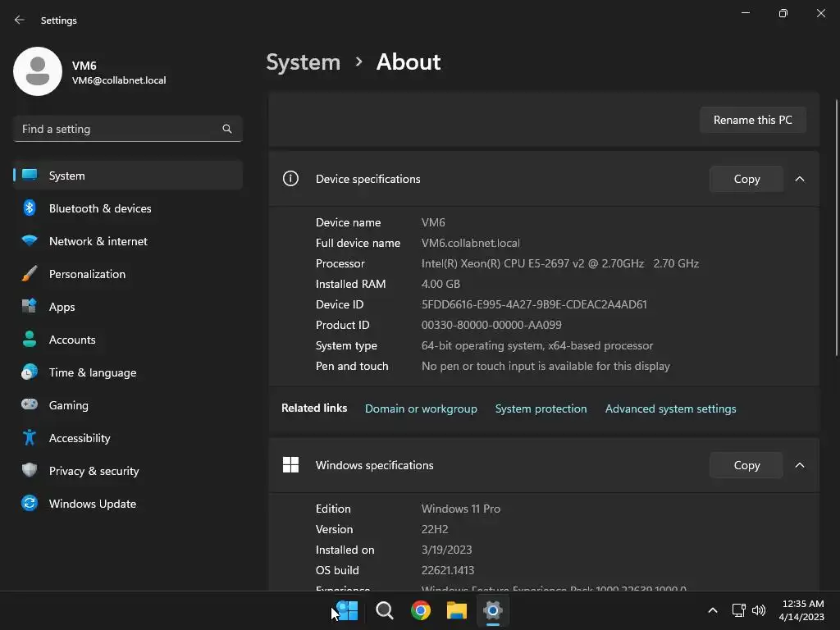
Task: Copy the Device specifications
Action: (746, 179)
